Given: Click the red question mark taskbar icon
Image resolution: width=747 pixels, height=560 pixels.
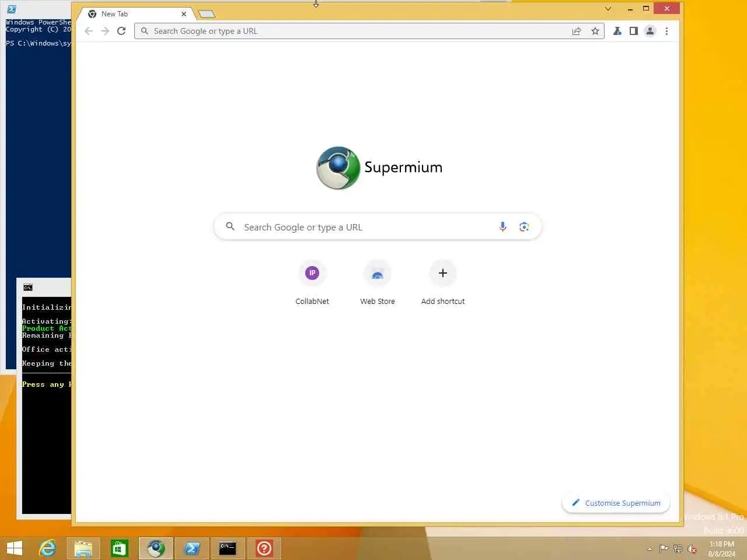Looking at the screenshot, I should click(x=264, y=548).
